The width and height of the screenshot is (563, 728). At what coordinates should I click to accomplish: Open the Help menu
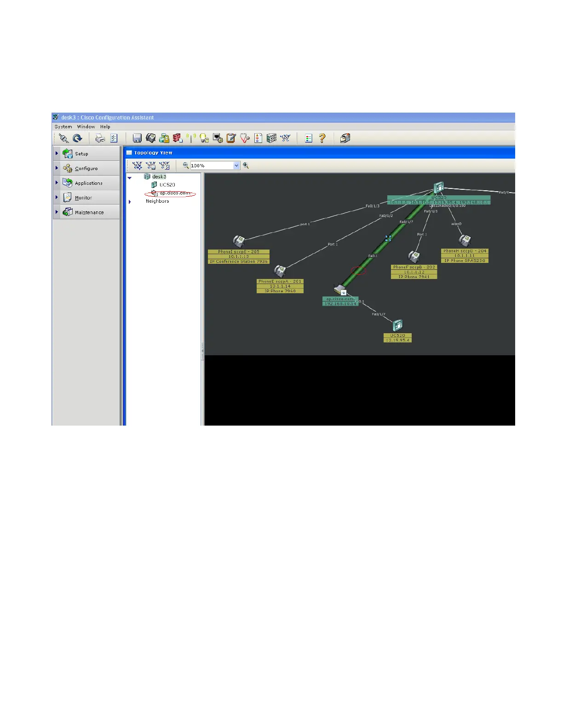point(105,127)
